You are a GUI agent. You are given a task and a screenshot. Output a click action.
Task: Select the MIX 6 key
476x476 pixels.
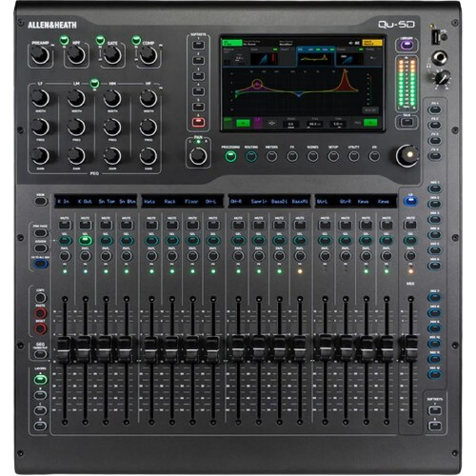434,266
